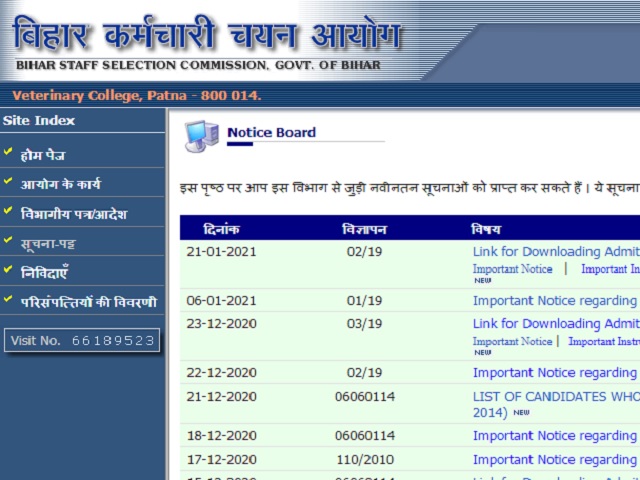Open Important Notice regarding link dated 17-12-2020
This screenshot has height=480, width=640.
pyautogui.click(x=556, y=460)
